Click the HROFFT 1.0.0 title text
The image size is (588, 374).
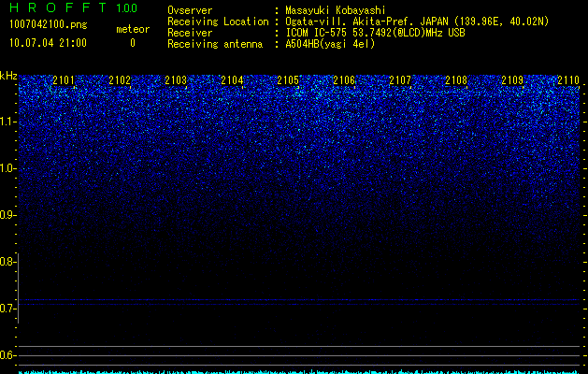[73, 7]
